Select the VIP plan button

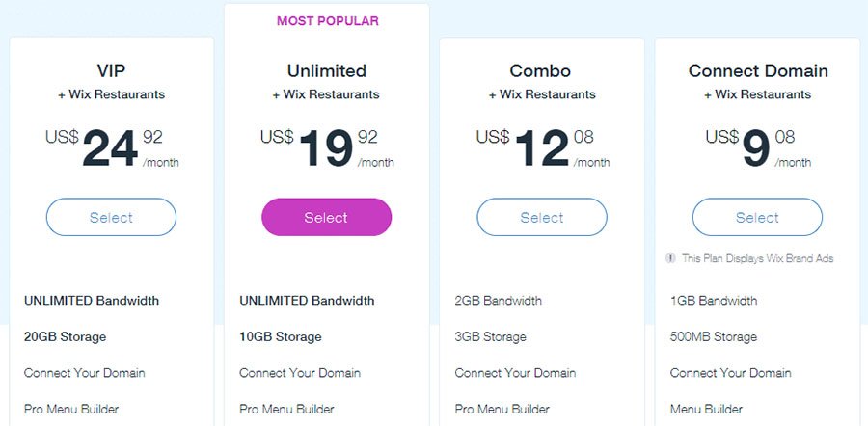pos(111,217)
